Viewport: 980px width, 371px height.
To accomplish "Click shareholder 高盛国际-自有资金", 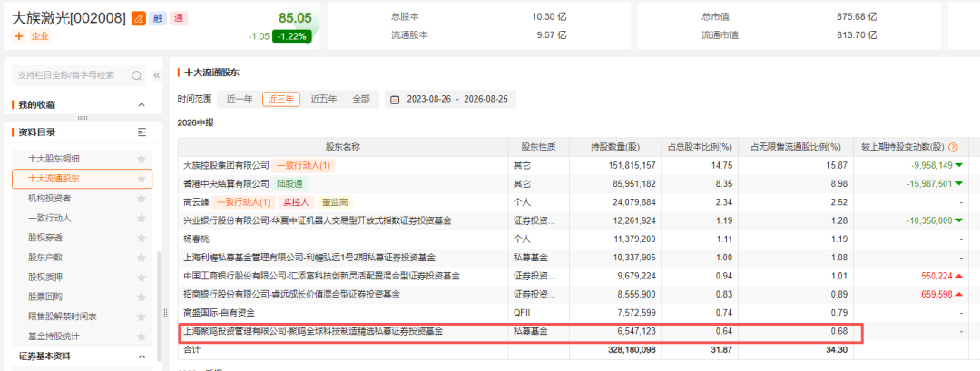I will (x=219, y=312).
